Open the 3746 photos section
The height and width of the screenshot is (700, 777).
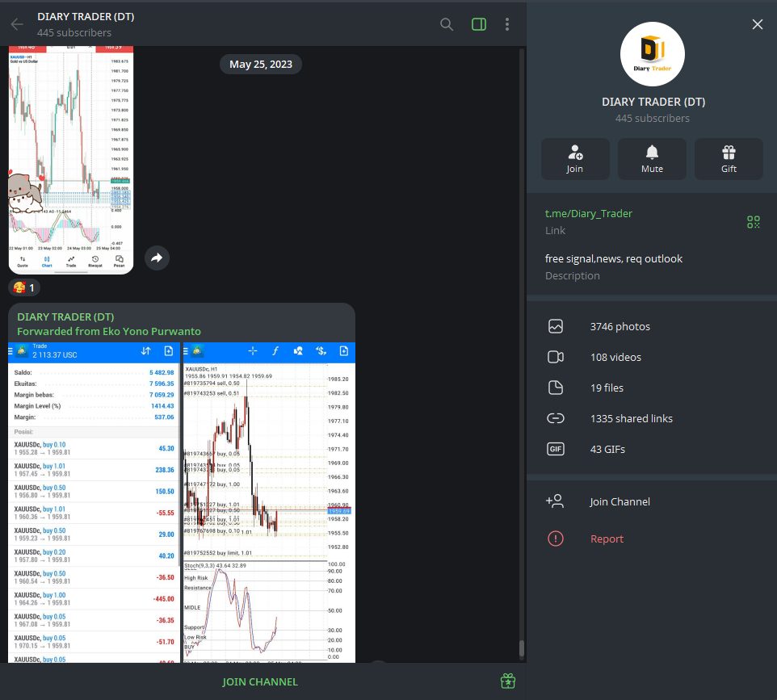[x=619, y=327]
